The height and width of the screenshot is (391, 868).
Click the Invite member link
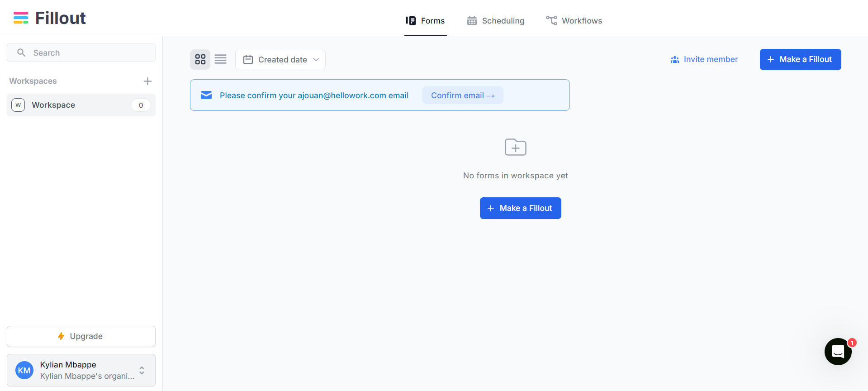[704, 59]
